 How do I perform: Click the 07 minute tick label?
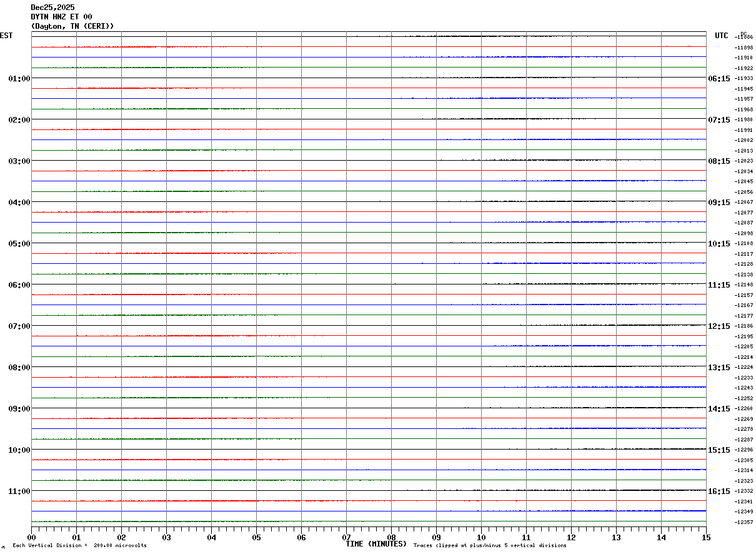pos(346,537)
